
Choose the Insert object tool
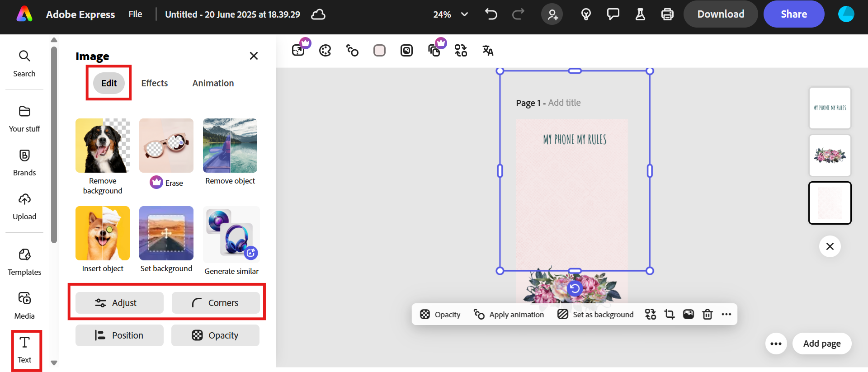point(103,240)
